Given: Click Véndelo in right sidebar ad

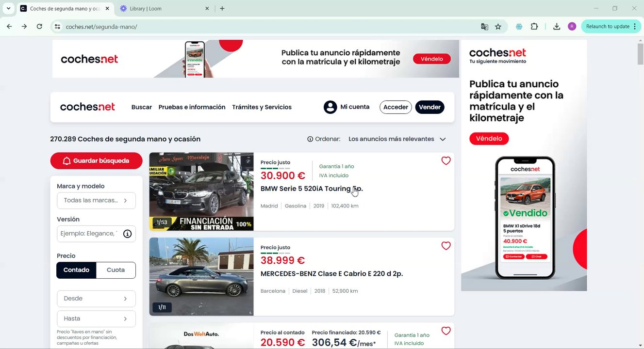Looking at the screenshot, I should [x=489, y=139].
